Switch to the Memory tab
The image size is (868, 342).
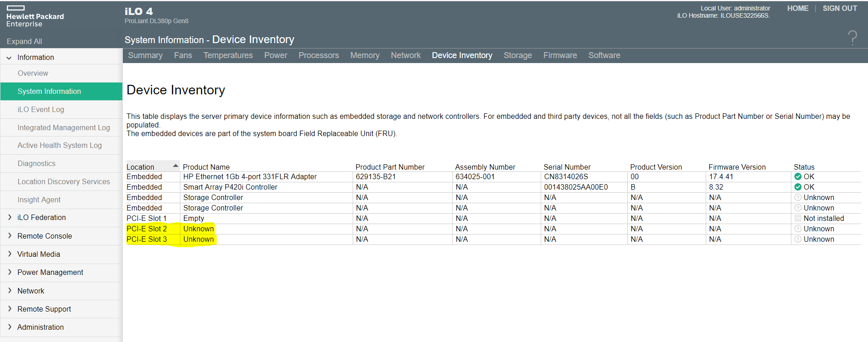[365, 55]
